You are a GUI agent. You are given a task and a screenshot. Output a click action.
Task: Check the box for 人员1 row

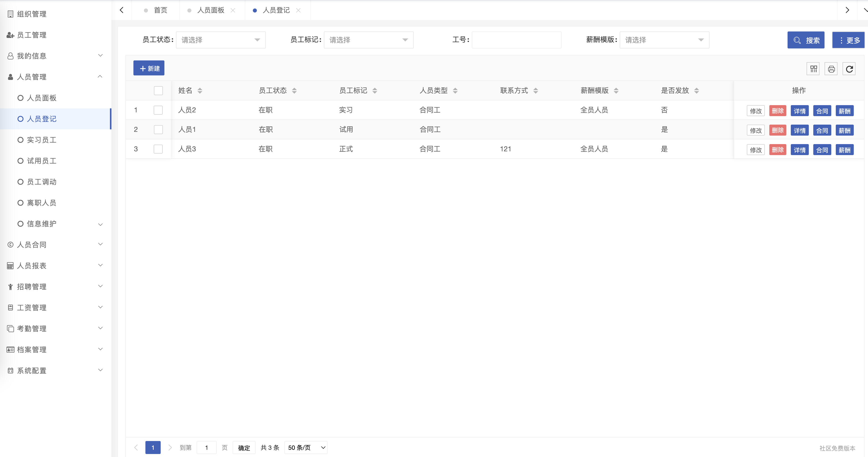coord(158,130)
